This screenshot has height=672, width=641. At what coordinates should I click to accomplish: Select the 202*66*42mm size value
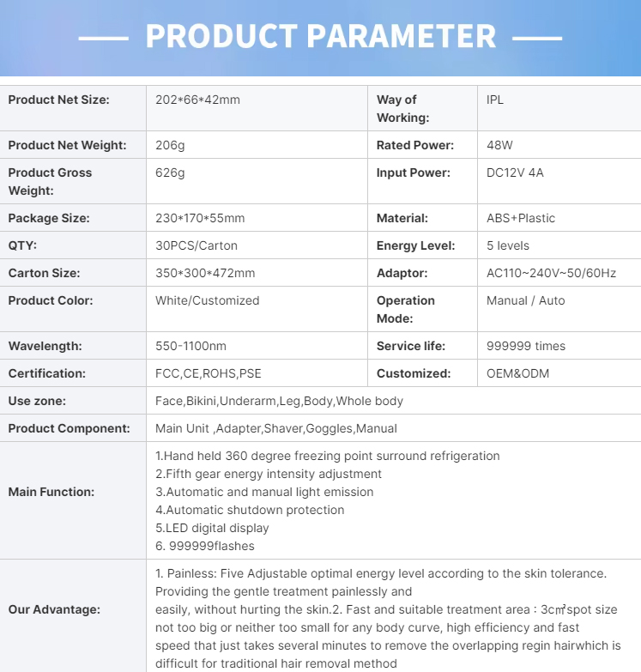click(197, 100)
